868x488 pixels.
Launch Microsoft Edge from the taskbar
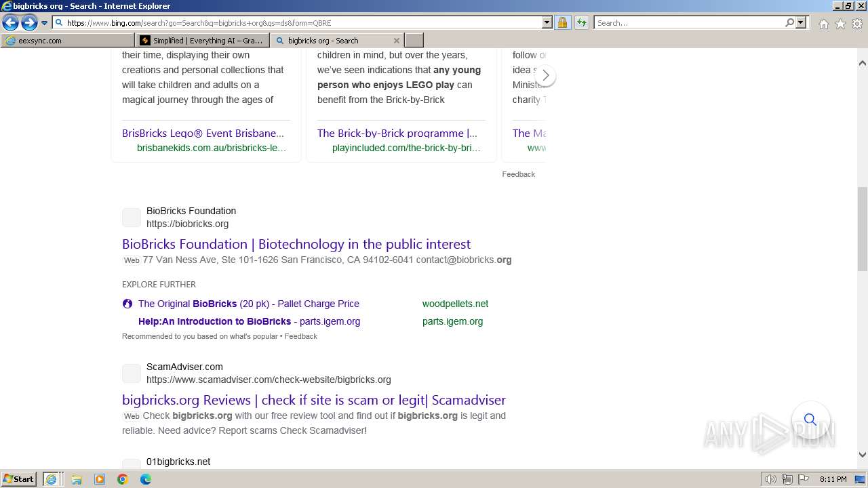pyautogui.click(x=145, y=479)
